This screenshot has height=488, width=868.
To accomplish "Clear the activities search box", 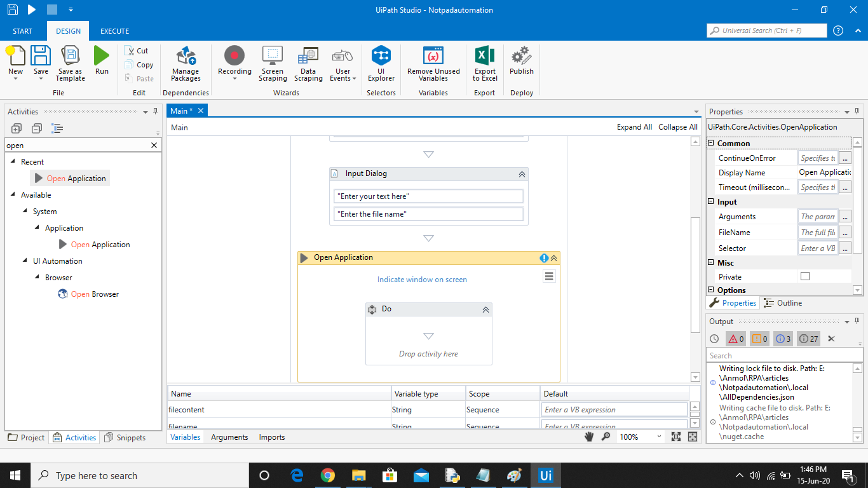I will coord(154,146).
